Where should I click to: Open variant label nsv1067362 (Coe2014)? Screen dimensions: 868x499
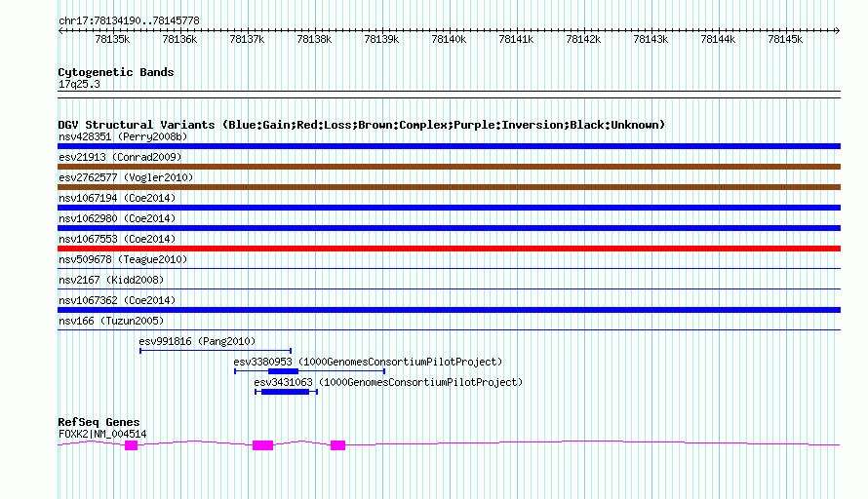pos(117,300)
